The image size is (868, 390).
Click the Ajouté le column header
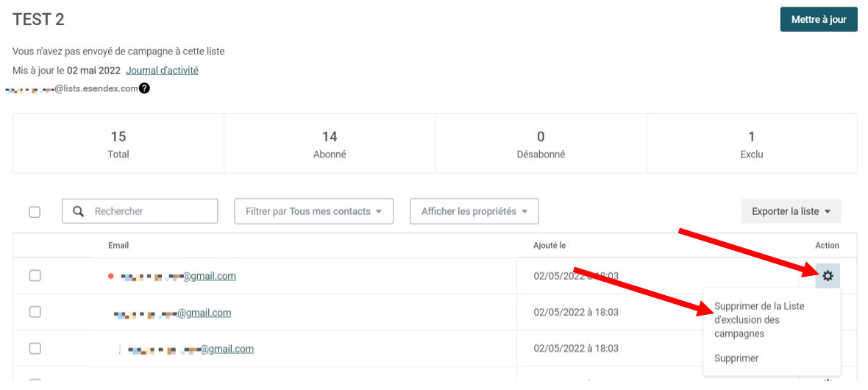click(x=549, y=246)
